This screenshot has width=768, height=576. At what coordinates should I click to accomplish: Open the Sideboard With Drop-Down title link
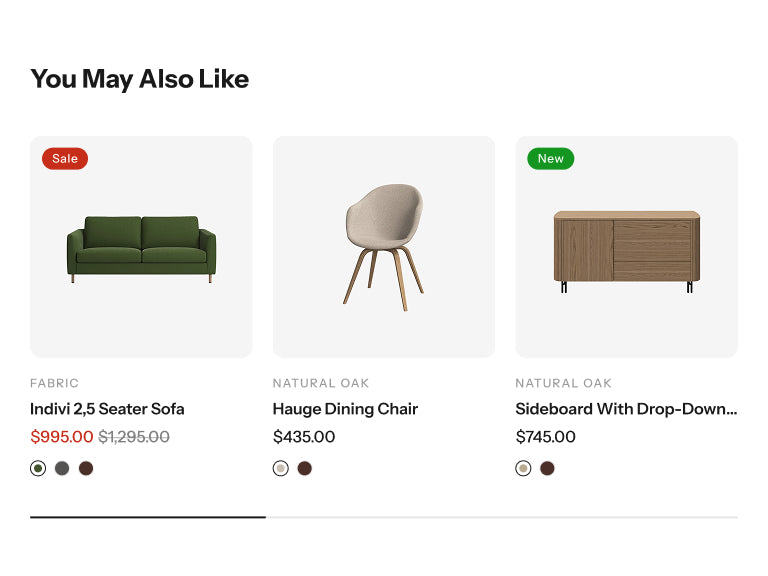pyautogui.click(x=626, y=409)
